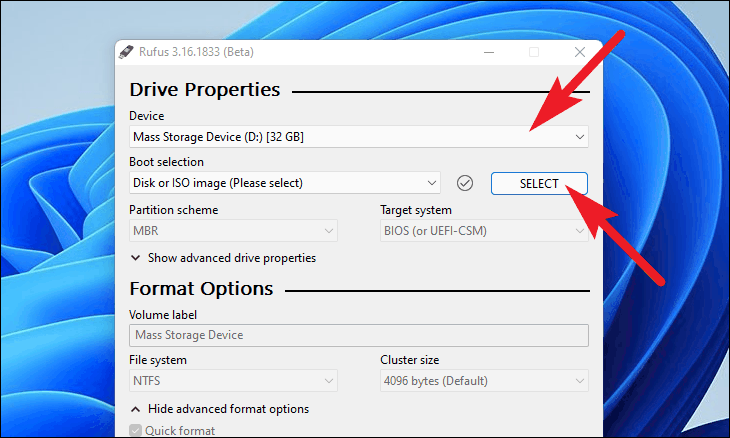730x438 pixels.
Task: Collapse Hide advanced format options
Action: tap(228, 409)
